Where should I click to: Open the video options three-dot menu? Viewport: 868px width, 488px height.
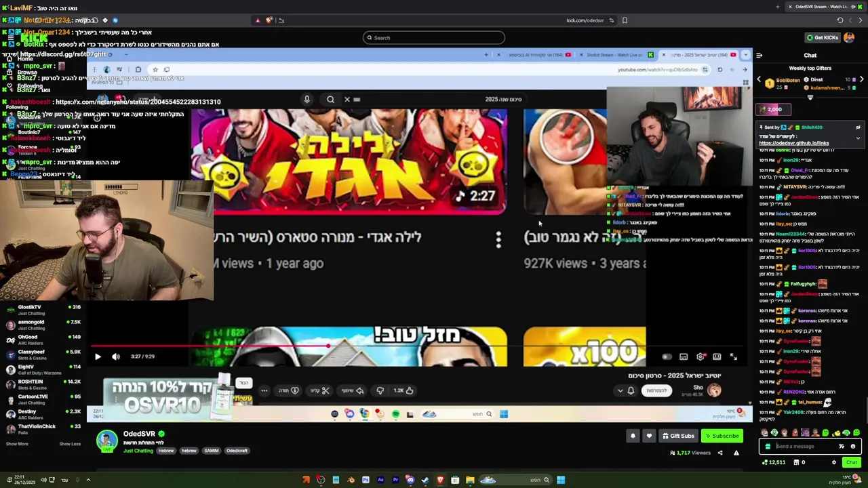(498, 239)
